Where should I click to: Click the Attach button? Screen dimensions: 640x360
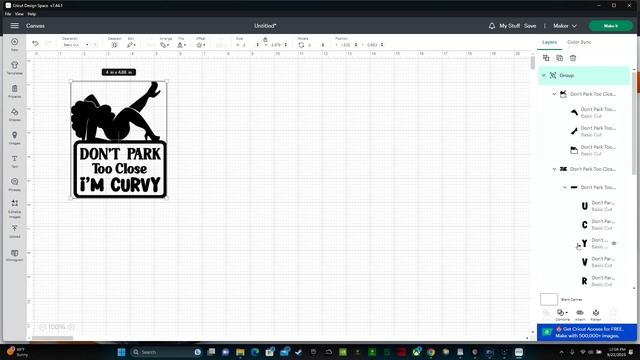pos(580,314)
